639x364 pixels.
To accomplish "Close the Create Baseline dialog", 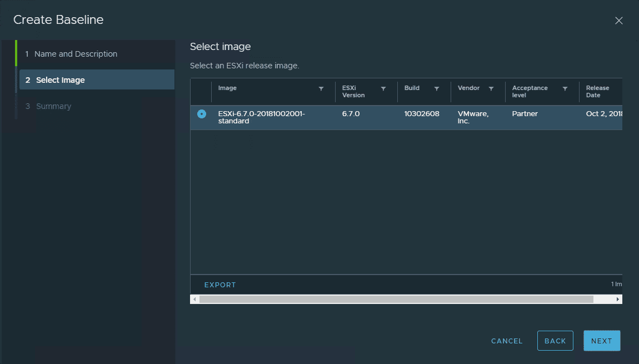I will (618, 21).
